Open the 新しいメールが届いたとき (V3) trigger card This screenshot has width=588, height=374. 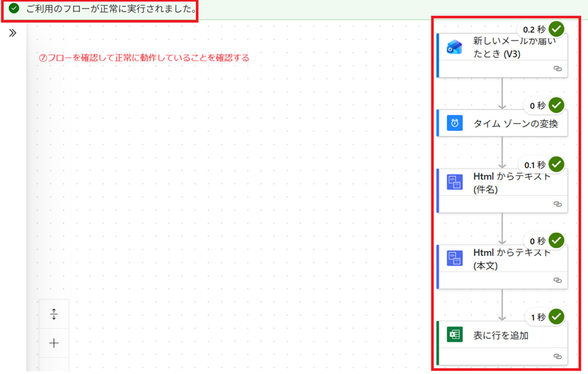[510, 48]
